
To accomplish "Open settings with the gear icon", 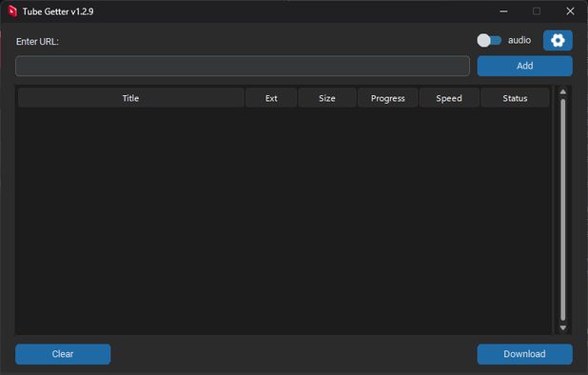I will click(x=558, y=41).
